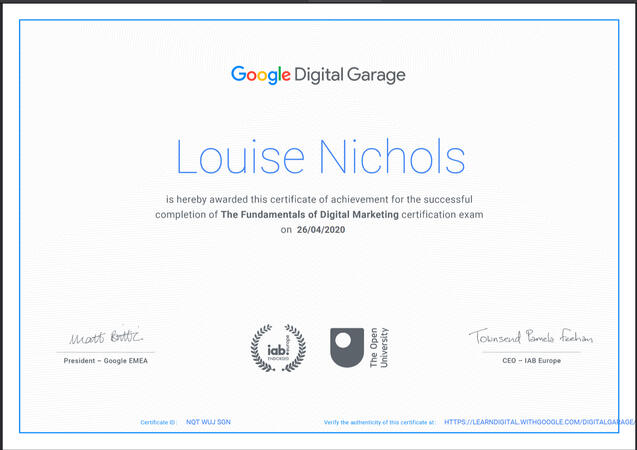Click the Townsend Pamela Feehan signature
Image resolution: width=637 pixels, height=450 pixels.
[530, 338]
